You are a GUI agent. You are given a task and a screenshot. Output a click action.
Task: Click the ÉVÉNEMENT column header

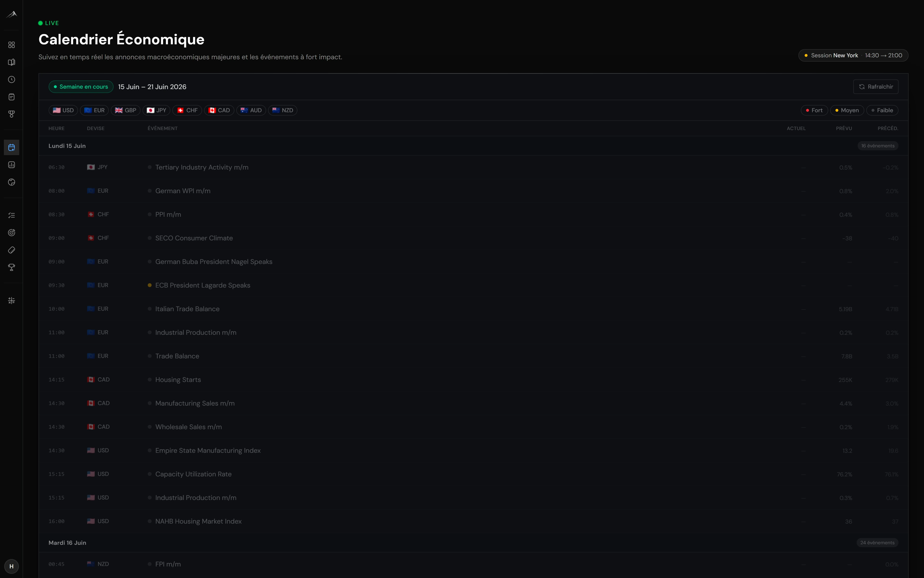coord(163,128)
